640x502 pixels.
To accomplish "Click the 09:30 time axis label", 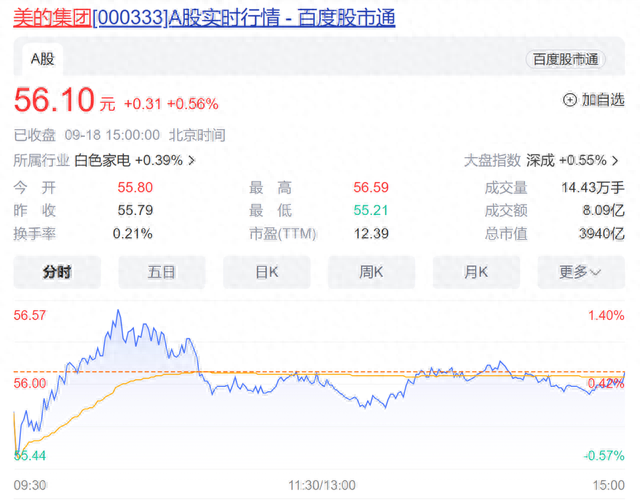I will pyautogui.click(x=30, y=485).
